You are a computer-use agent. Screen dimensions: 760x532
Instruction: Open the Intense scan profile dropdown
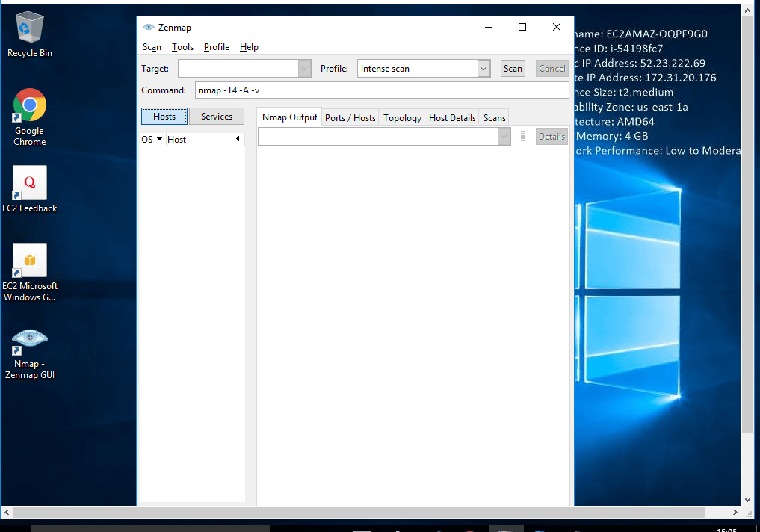(x=483, y=68)
